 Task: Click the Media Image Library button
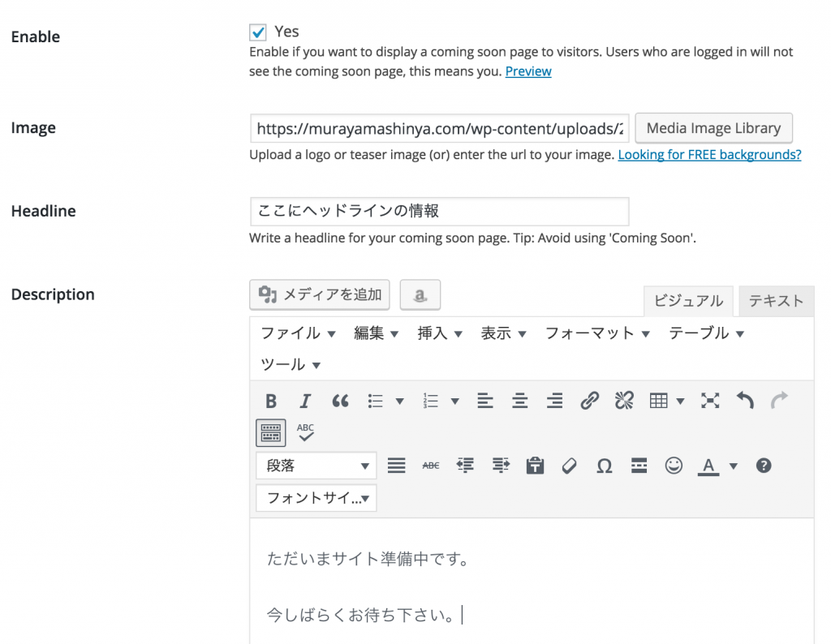pyautogui.click(x=713, y=128)
